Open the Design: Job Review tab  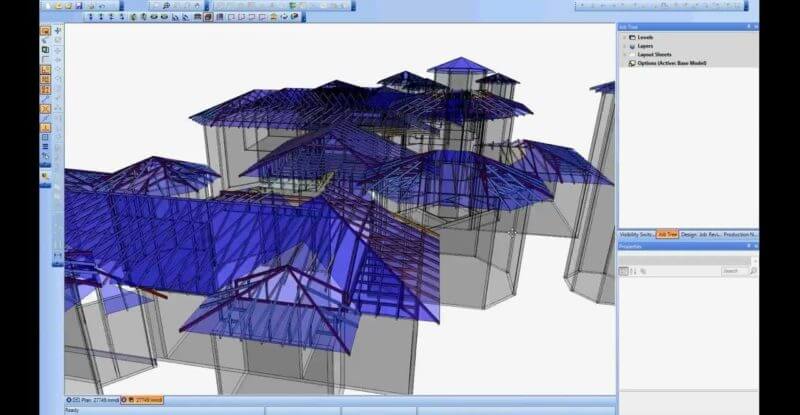point(700,234)
